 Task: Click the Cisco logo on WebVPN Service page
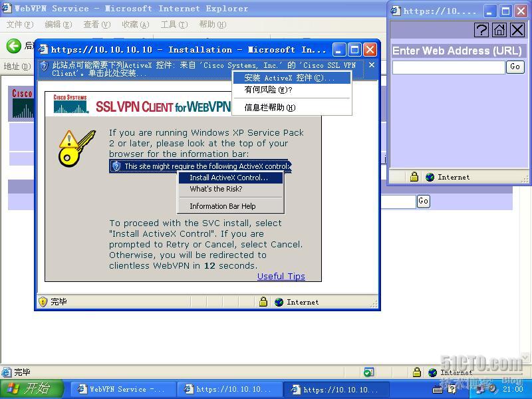tap(23, 104)
